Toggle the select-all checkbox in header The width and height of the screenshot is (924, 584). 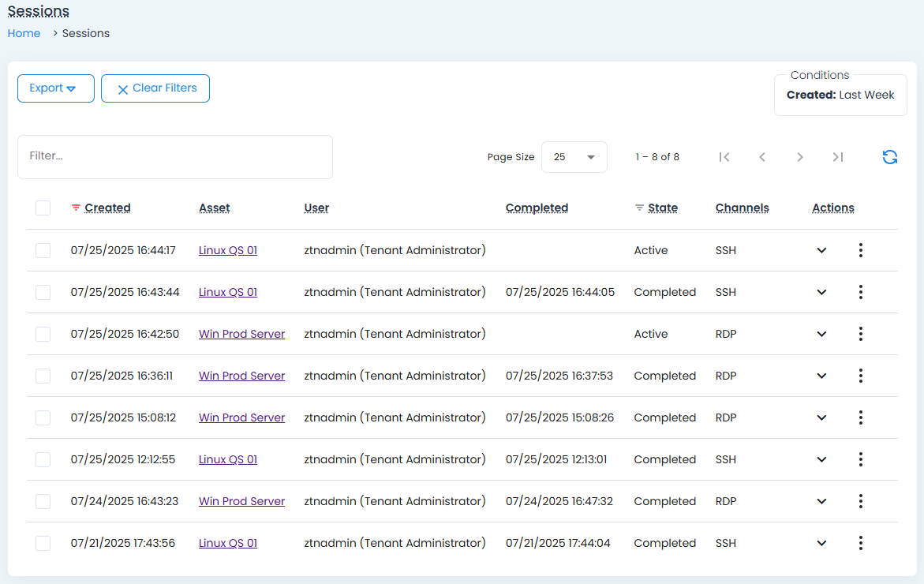coord(43,208)
